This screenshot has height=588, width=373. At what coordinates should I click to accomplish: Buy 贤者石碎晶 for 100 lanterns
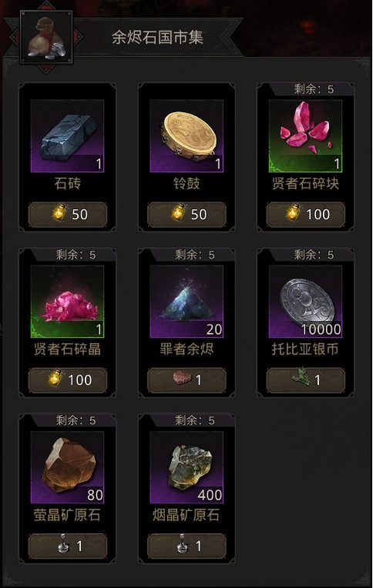(x=68, y=380)
